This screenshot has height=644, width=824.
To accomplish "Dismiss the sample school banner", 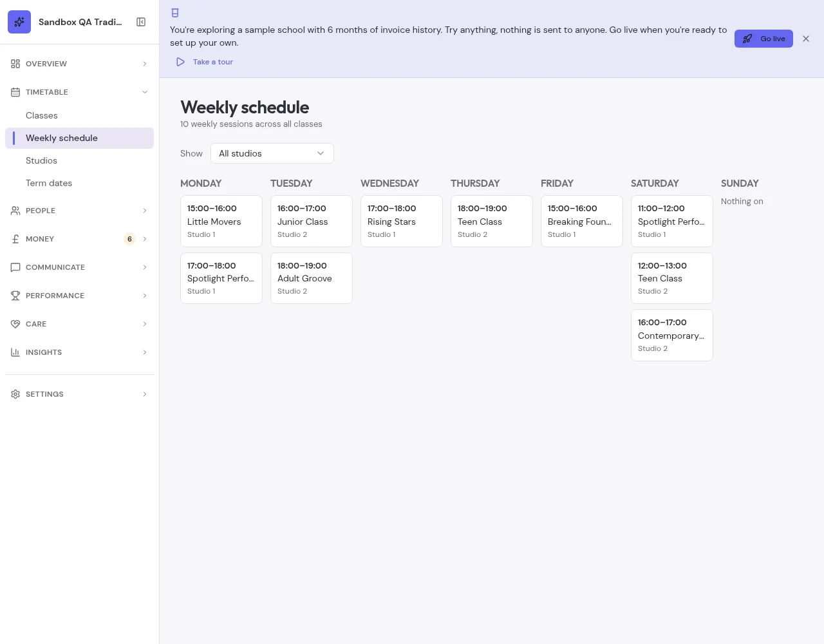I will [806, 39].
